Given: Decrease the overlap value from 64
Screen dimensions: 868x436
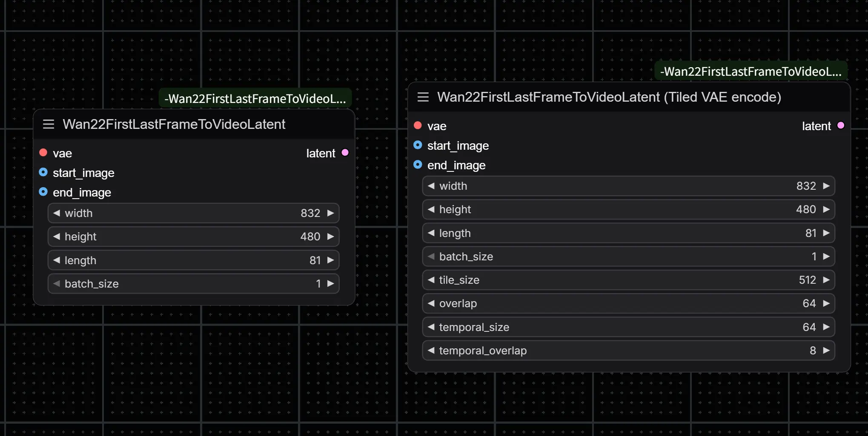Looking at the screenshot, I should click(430, 303).
